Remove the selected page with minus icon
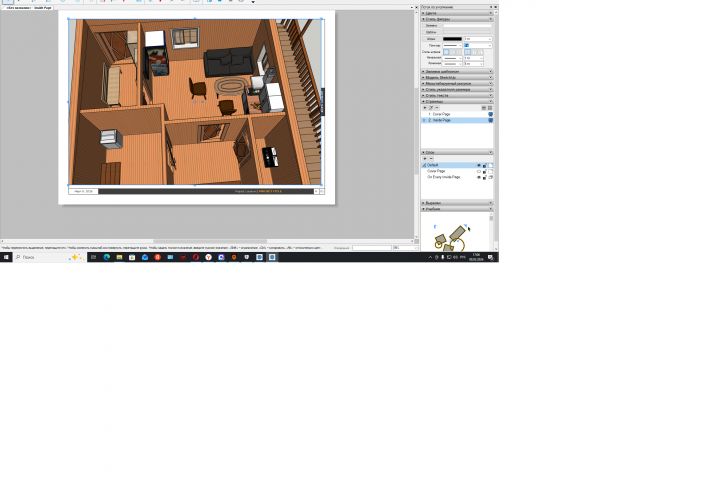 tap(437, 107)
